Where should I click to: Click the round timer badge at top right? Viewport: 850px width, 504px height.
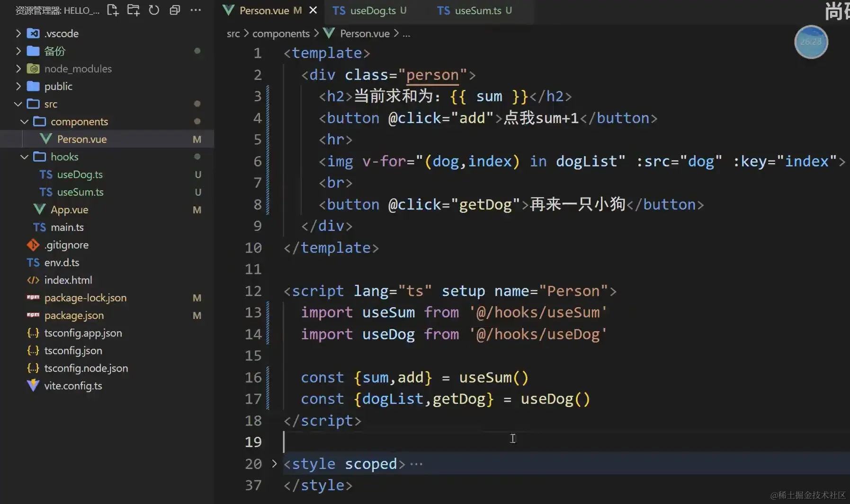pyautogui.click(x=811, y=42)
